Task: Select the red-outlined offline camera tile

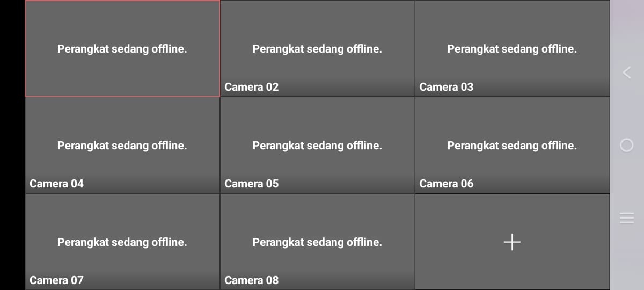Action: pyautogui.click(x=122, y=48)
